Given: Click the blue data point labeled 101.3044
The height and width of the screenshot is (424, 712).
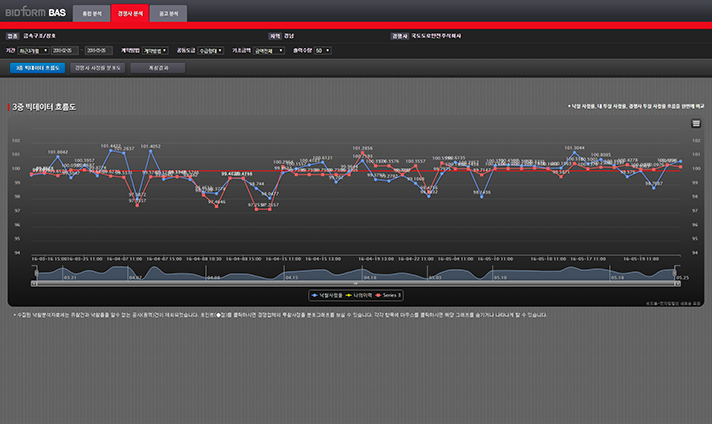Looking at the screenshot, I should (574, 153).
